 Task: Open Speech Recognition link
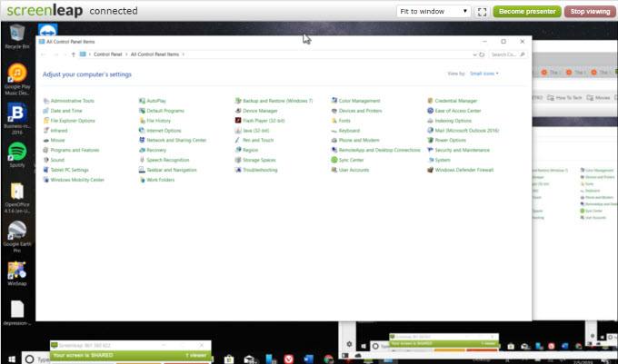coord(168,160)
